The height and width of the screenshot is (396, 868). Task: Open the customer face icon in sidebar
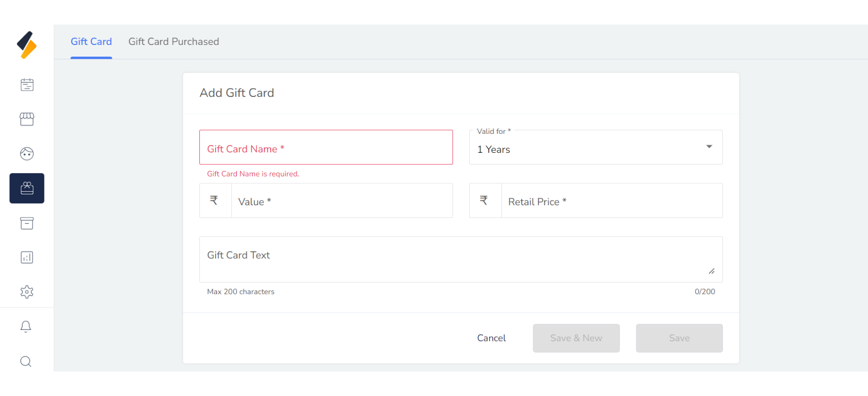27,154
